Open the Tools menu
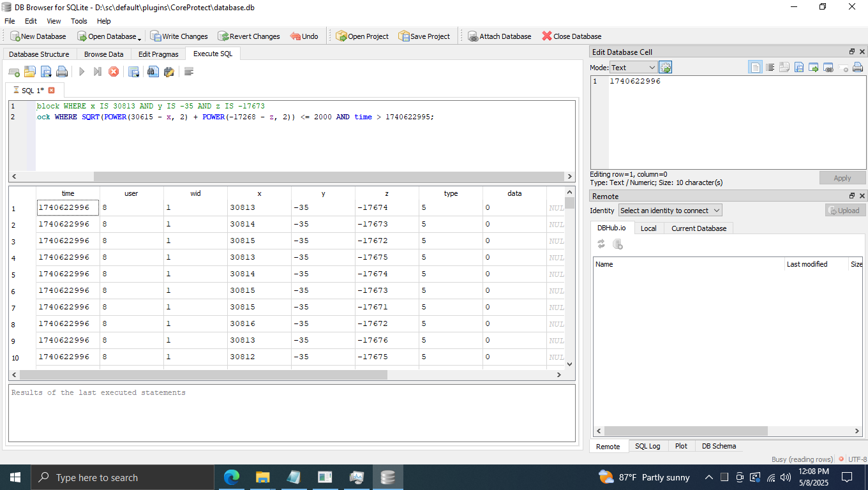The image size is (868, 490). coord(79,21)
